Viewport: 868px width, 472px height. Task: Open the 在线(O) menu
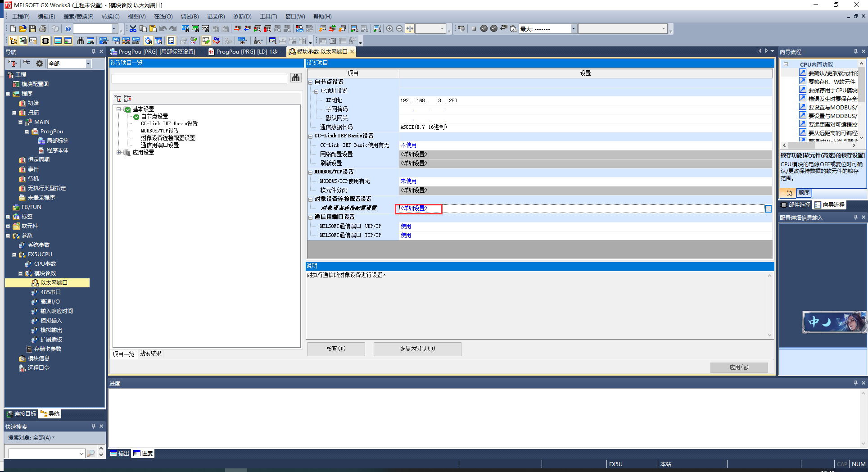(163, 17)
